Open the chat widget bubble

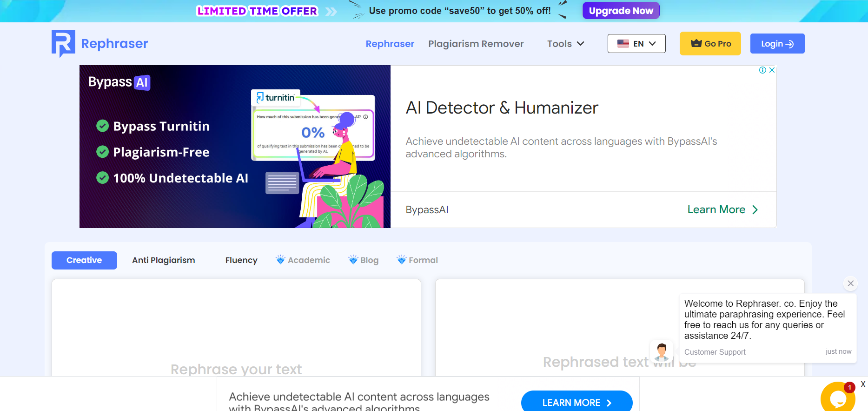click(x=838, y=397)
